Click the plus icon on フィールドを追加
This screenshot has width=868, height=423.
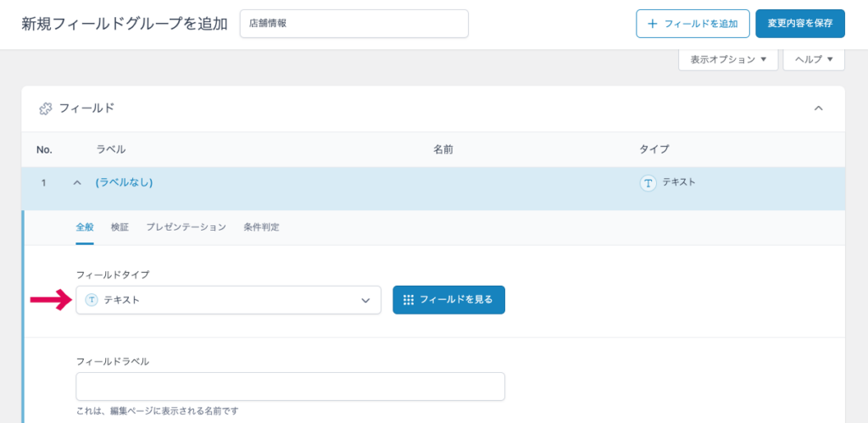point(653,24)
